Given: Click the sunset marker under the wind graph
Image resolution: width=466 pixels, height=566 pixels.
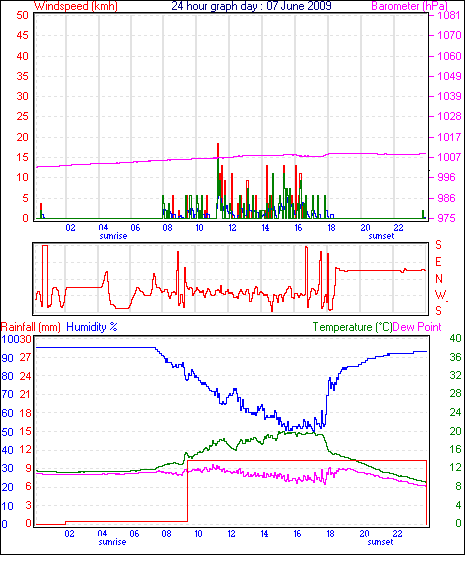Looking at the screenshot, I should click(x=381, y=236).
